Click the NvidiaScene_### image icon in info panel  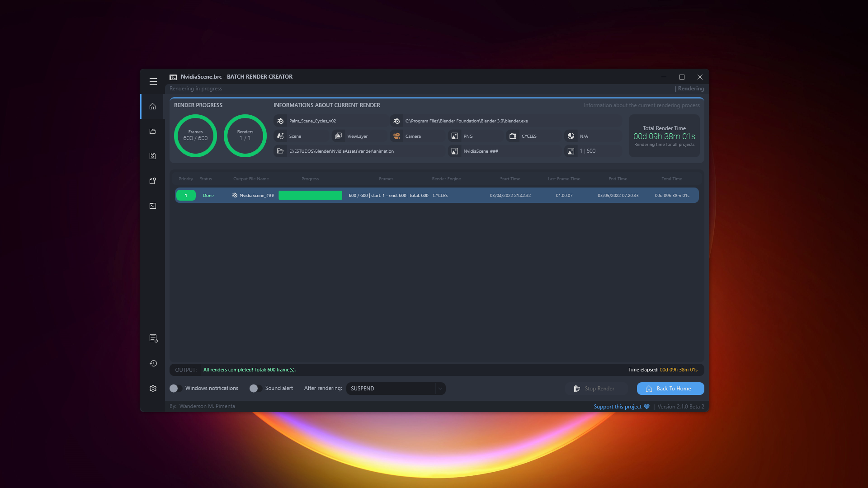pos(455,151)
